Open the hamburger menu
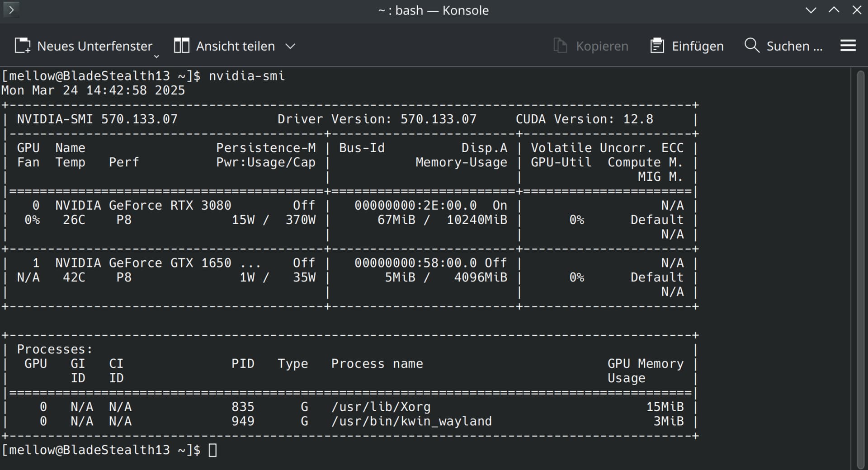Viewport: 868px width, 470px height. (x=848, y=46)
